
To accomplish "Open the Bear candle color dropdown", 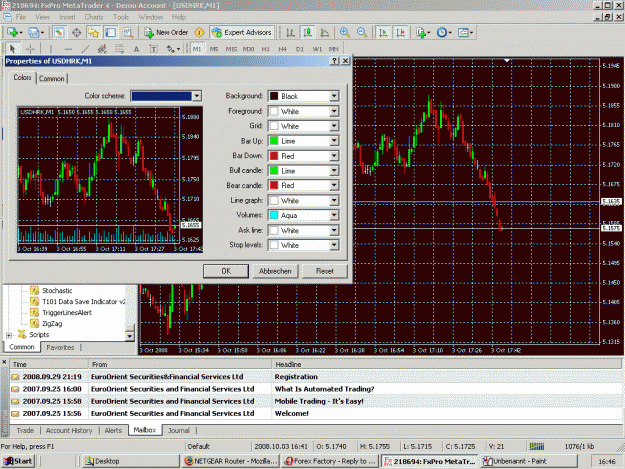I will pyautogui.click(x=334, y=185).
